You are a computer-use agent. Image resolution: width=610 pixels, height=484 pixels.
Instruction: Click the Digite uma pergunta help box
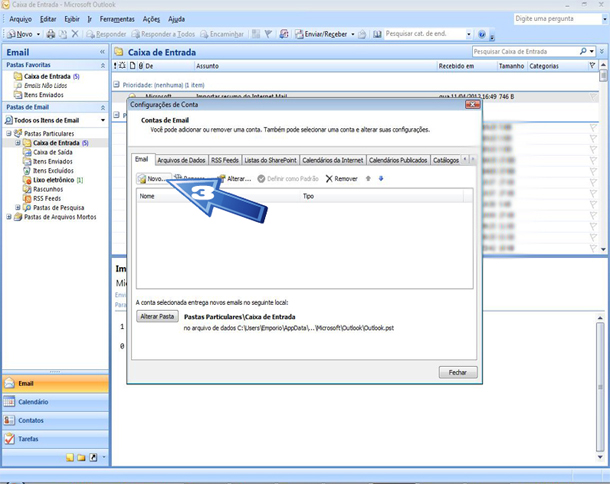[557, 19]
